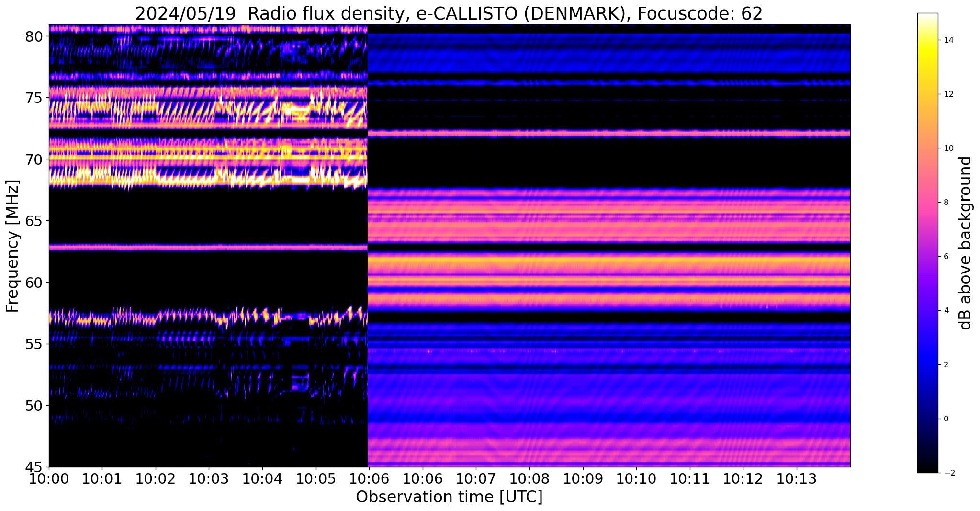980x511 pixels.
Task: Click the 'dB above background' colorbar label
Action: coord(966,243)
